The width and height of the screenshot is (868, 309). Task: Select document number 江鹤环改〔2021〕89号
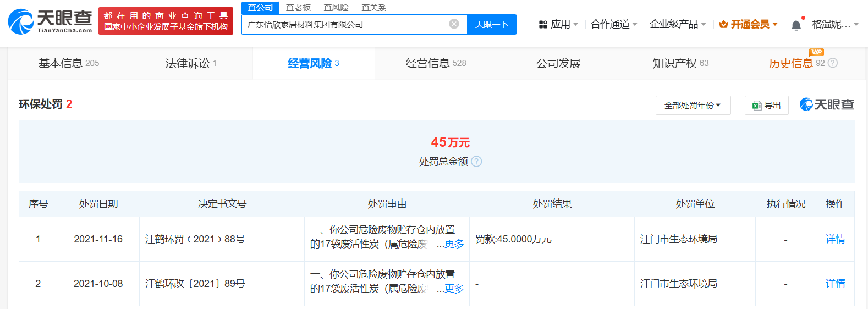(195, 284)
